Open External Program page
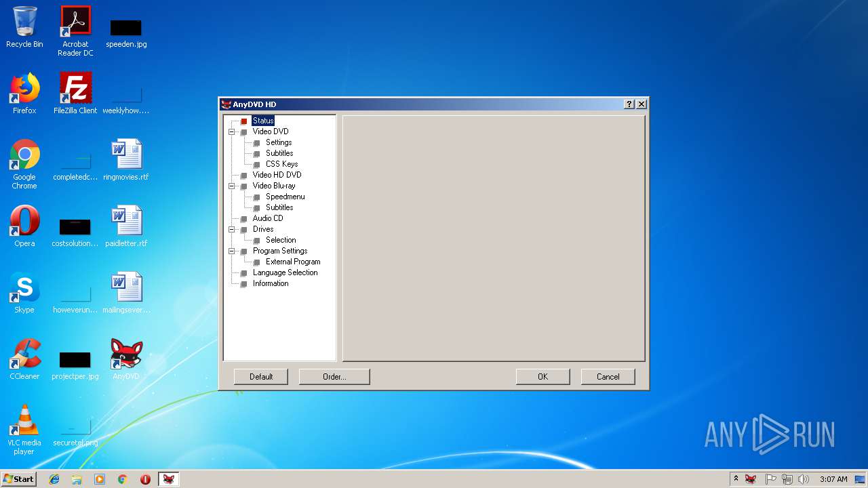This screenshot has width=868, height=488. pyautogui.click(x=293, y=262)
